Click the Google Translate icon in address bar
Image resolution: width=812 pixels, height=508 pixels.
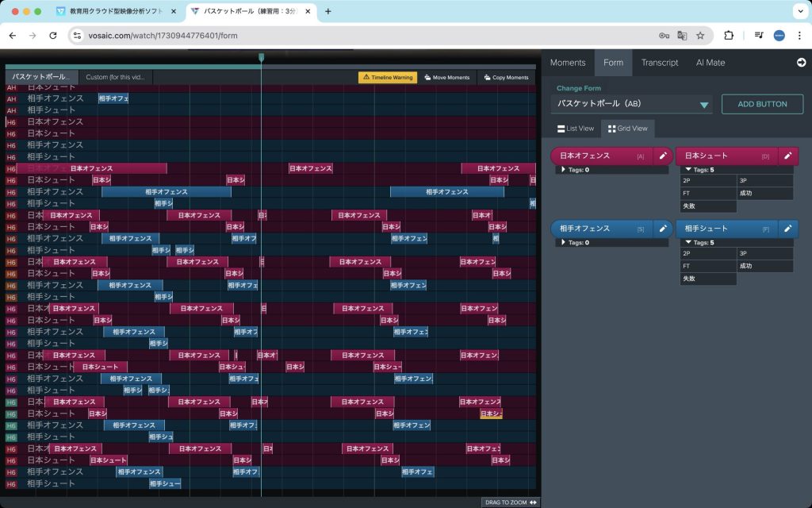point(682,36)
